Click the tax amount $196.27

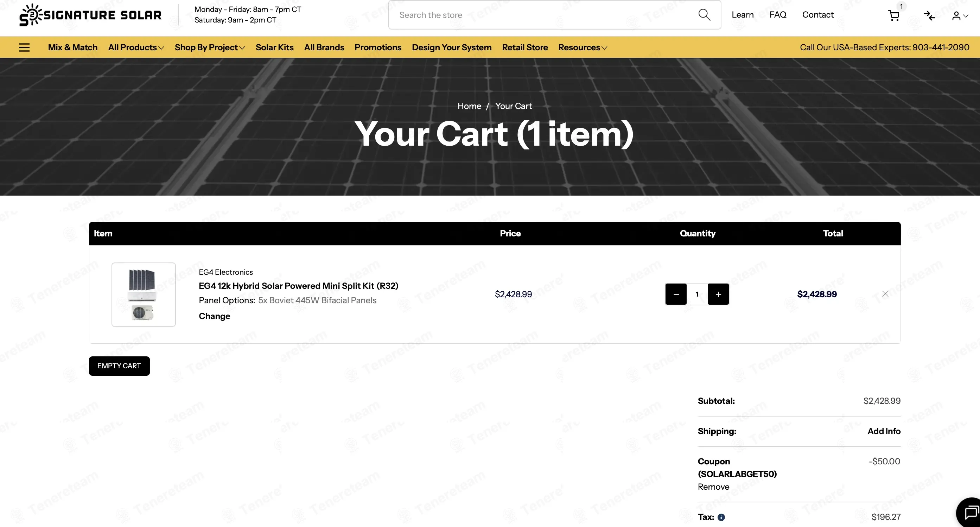[x=886, y=517]
